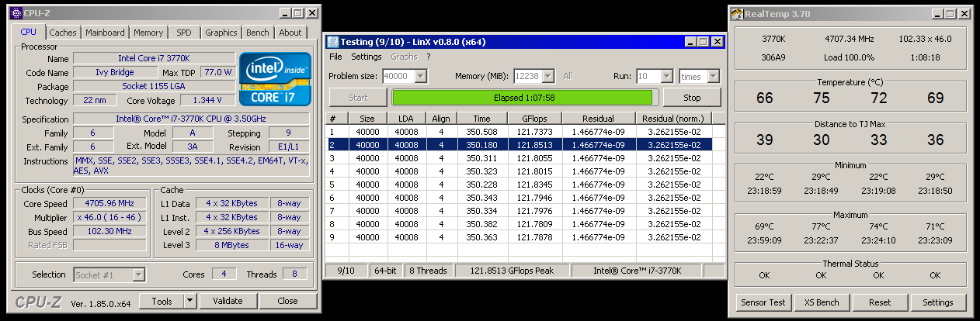
Task: Click the Residual (norm.) column header
Action: (674, 118)
